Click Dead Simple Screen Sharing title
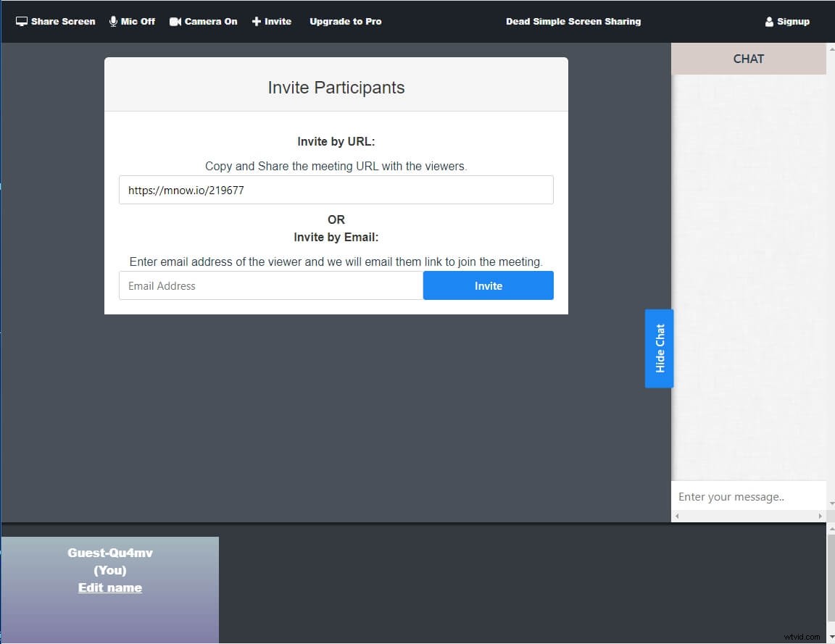Image resolution: width=835 pixels, height=644 pixels. tap(573, 21)
